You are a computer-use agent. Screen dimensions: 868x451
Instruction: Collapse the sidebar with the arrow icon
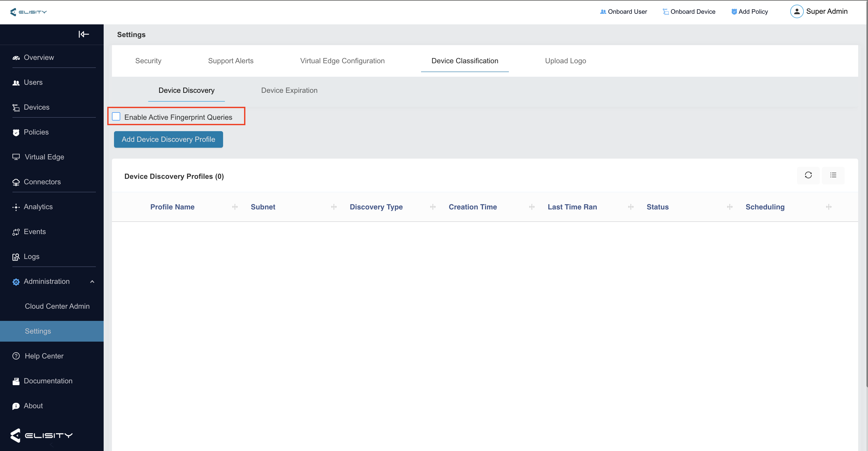(84, 34)
